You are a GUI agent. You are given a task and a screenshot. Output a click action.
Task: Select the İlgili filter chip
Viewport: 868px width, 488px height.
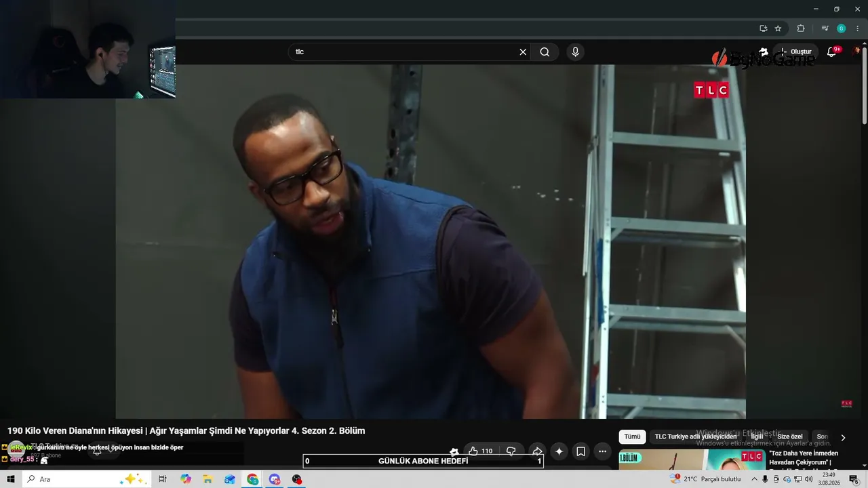757,437
